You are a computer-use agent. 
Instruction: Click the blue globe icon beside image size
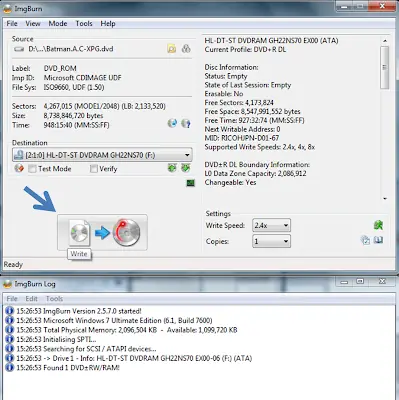172,123
